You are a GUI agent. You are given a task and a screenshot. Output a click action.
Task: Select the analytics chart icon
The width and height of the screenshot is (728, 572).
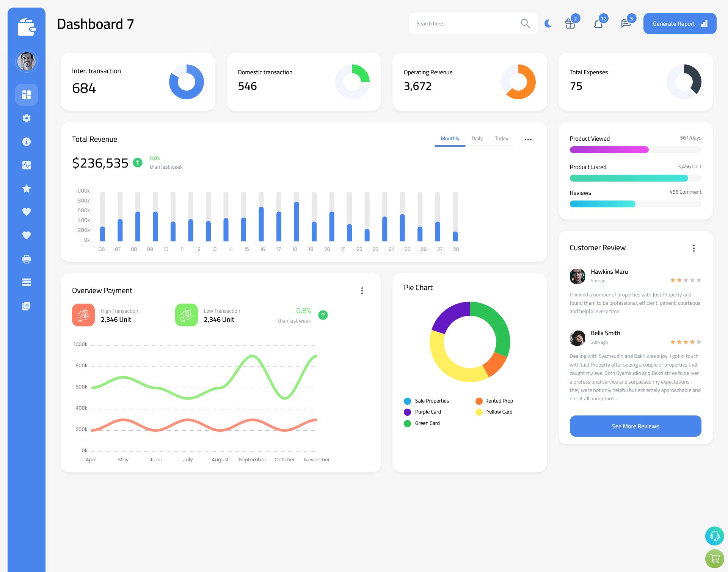pos(27,165)
